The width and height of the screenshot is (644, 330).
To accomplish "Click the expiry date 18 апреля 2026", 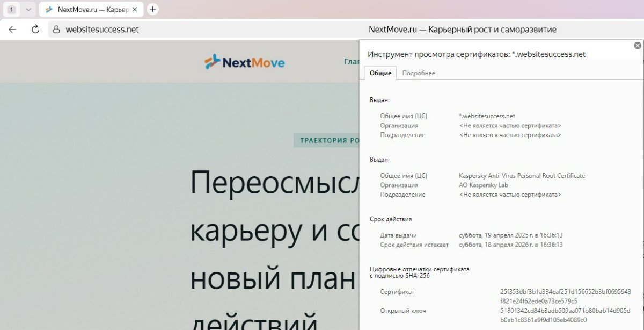I will point(510,245).
